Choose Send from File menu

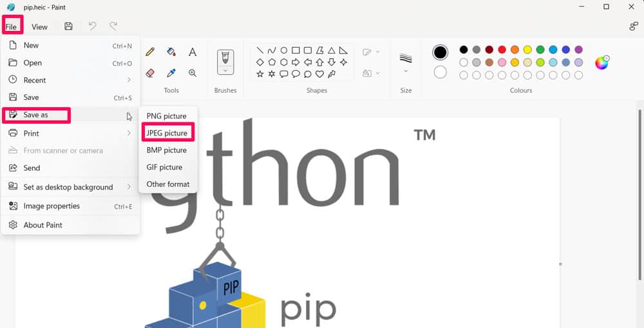click(71, 168)
